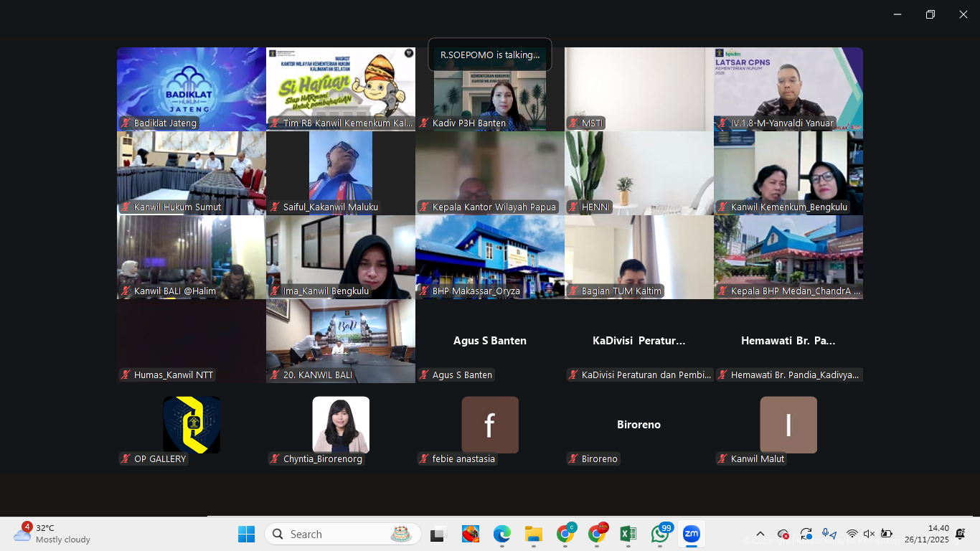Toggle Do Not Disturb notification bell
This screenshot has height=551, width=980.
tap(960, 534)
